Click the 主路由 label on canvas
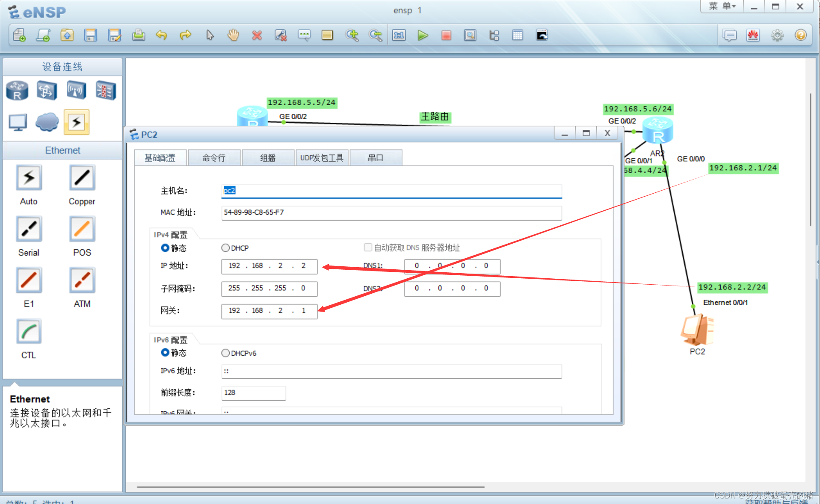This screenshot has width=820, height=504. (x=435, y=117)
